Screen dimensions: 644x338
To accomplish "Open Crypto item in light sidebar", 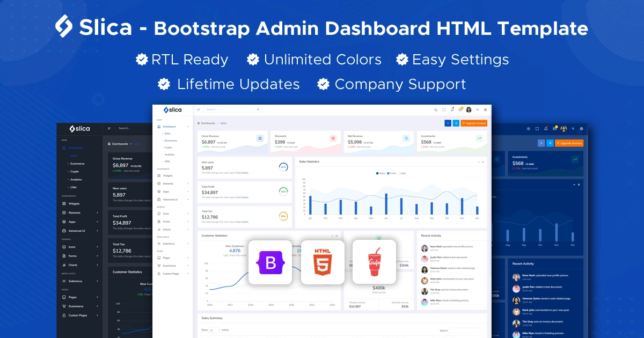I will (x=168, y=148).
